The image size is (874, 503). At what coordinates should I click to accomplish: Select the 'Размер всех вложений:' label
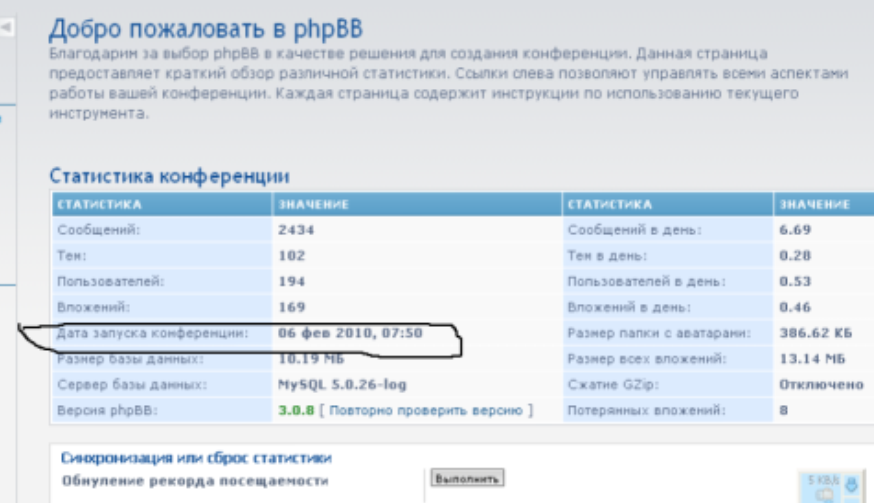[x=647, y=359]
